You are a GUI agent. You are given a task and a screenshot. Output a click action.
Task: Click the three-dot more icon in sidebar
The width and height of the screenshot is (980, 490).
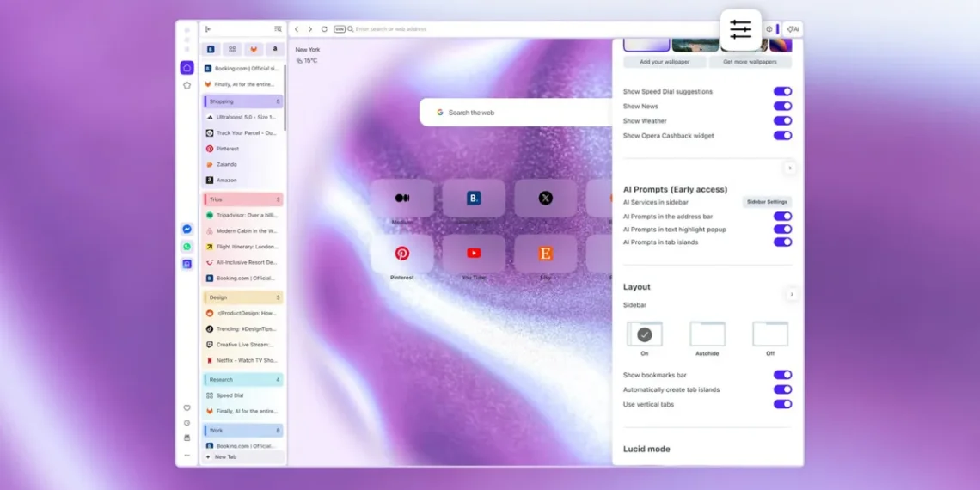pos(187,455)
